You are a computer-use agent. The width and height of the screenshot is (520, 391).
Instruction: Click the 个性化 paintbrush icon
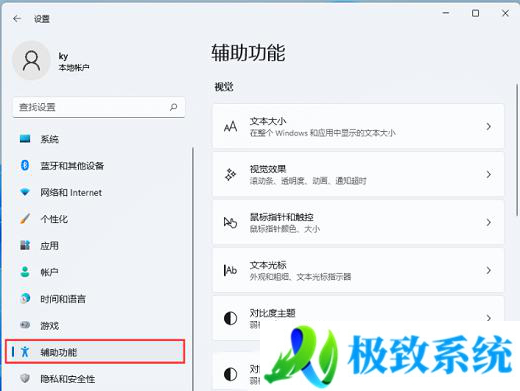coord(25,219)
